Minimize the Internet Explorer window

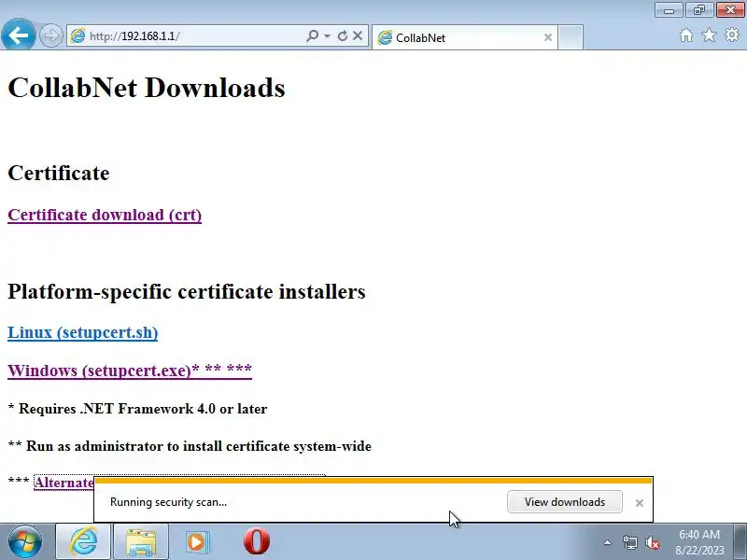[x=669, y=9]
